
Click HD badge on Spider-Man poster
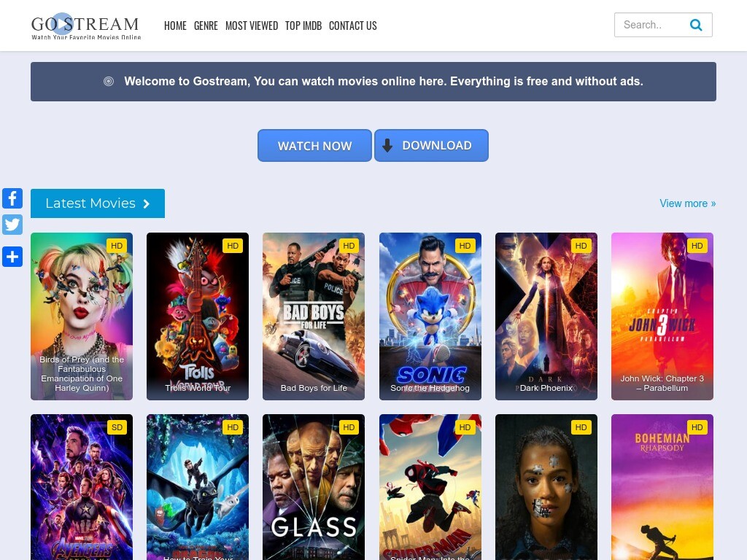465,427
